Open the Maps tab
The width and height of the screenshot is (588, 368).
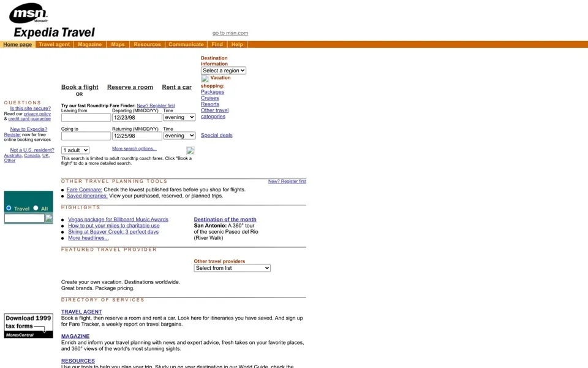118,44
